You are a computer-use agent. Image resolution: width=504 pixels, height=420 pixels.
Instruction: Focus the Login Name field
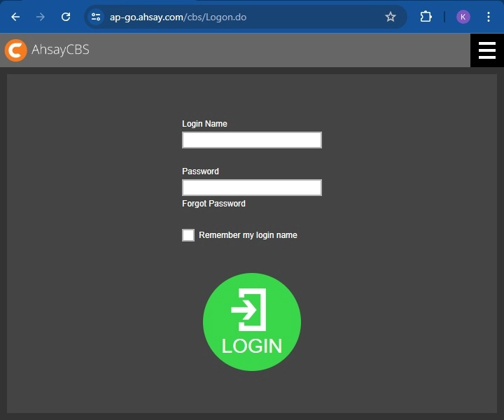(x=252, y=140)
